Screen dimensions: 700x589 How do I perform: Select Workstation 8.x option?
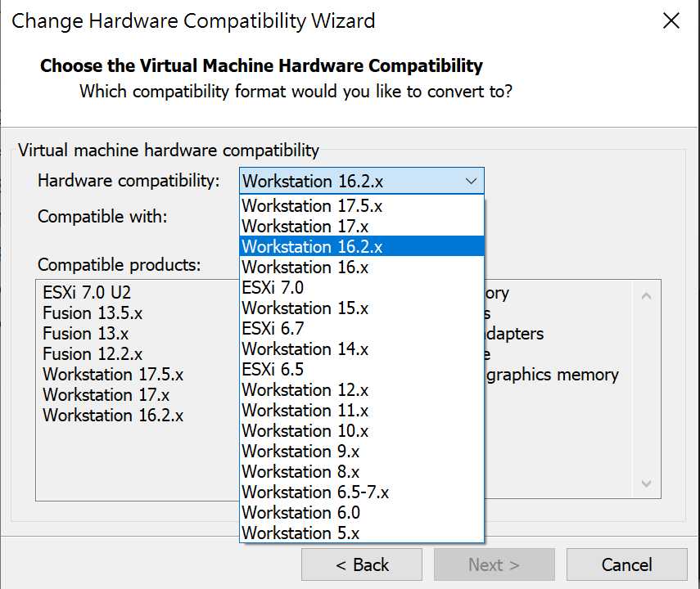pyautogui.click(x=362, y=473)
